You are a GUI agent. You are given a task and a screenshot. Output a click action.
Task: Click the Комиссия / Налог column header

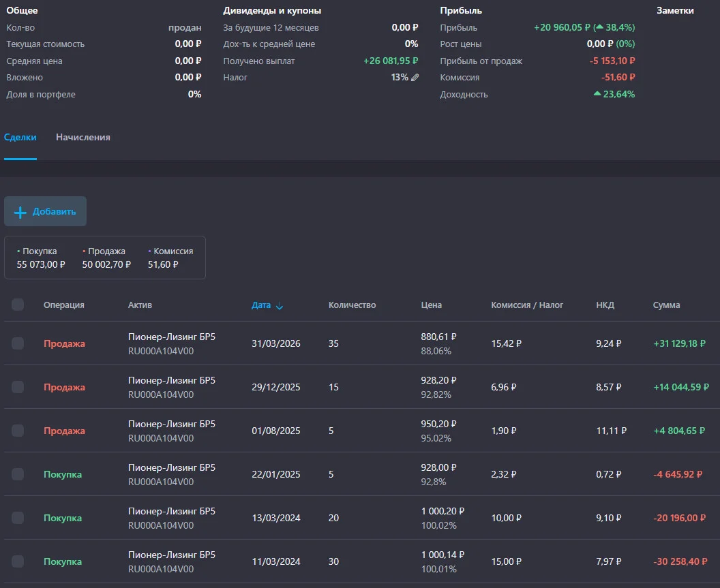coord(527,305)
